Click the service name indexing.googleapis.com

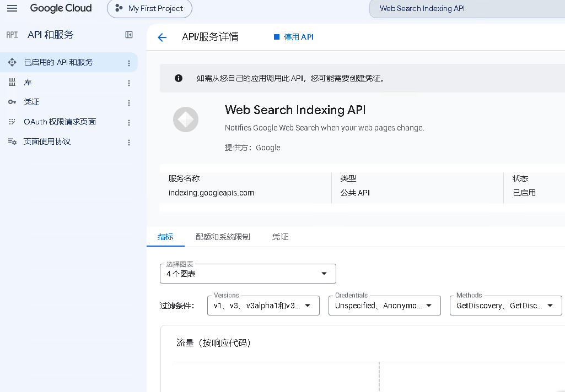click(211, 193)
